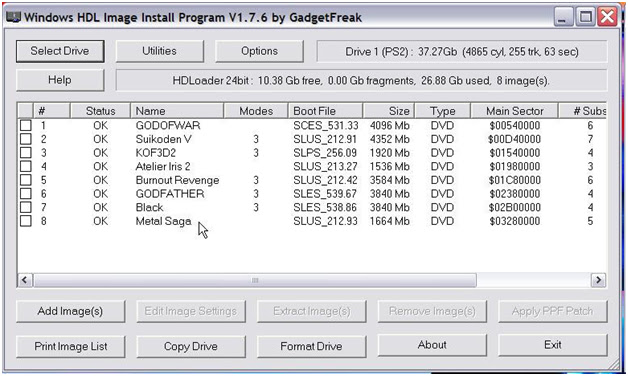
Task: Click Print Image List button
Action: click(70, 346)
